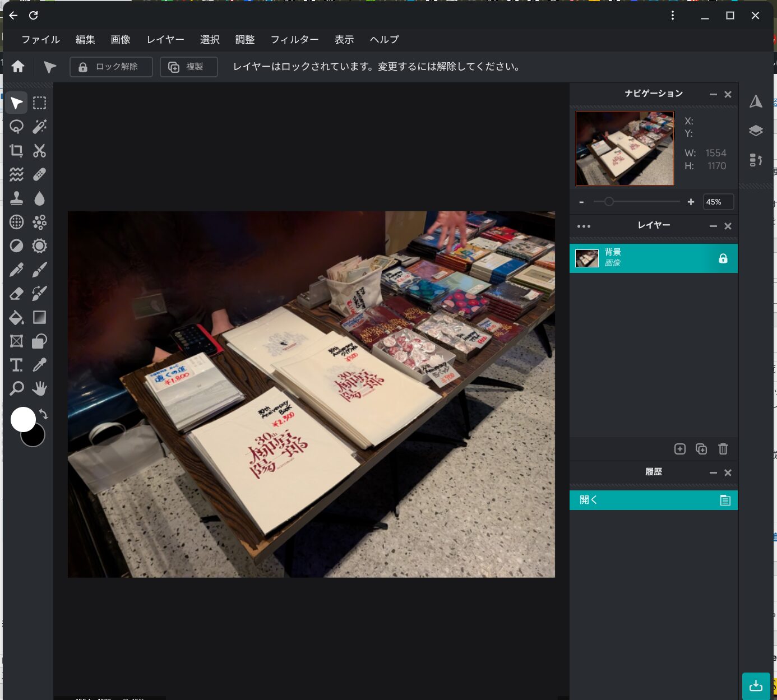Collapse the ナビゲーション panel

(x=713, y=94)
